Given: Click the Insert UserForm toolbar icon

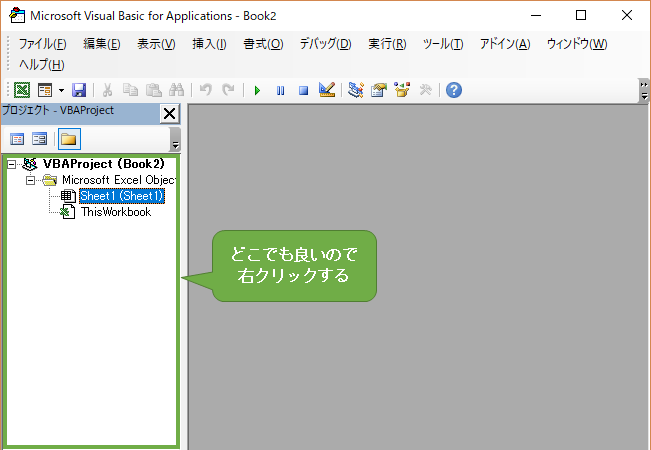Looking at the screenshot, I should [x=45, y=90].
